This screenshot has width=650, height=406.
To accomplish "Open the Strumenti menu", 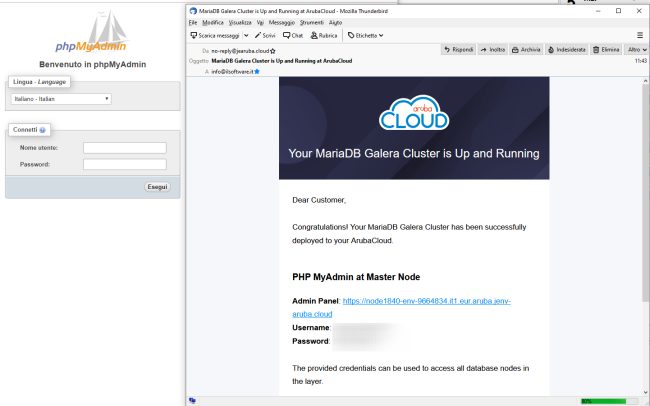I will pos(312,23).
